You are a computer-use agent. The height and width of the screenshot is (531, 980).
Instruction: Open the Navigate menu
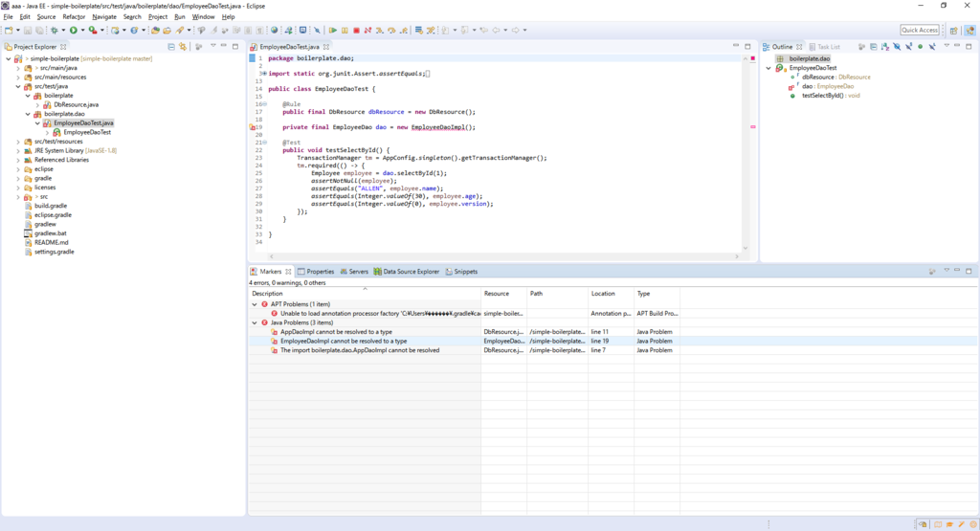coord(104,17)
